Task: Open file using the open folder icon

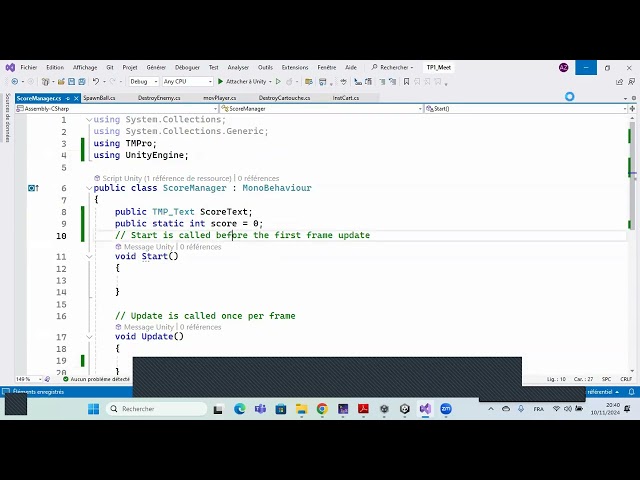Action: 61,82
